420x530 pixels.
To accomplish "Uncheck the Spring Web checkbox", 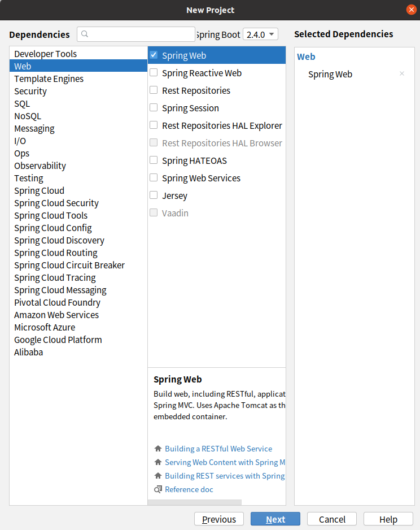I will tap(154, 55).
